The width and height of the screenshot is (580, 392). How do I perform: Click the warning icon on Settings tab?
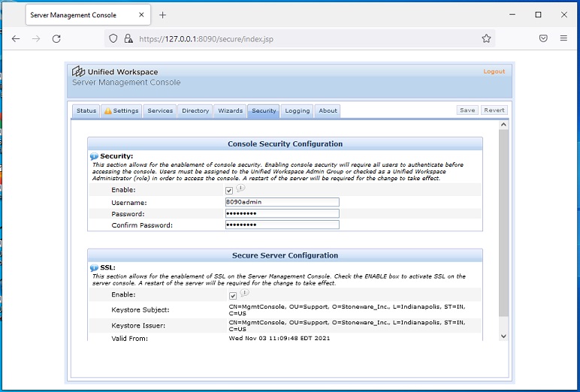[x=107, y=111]
